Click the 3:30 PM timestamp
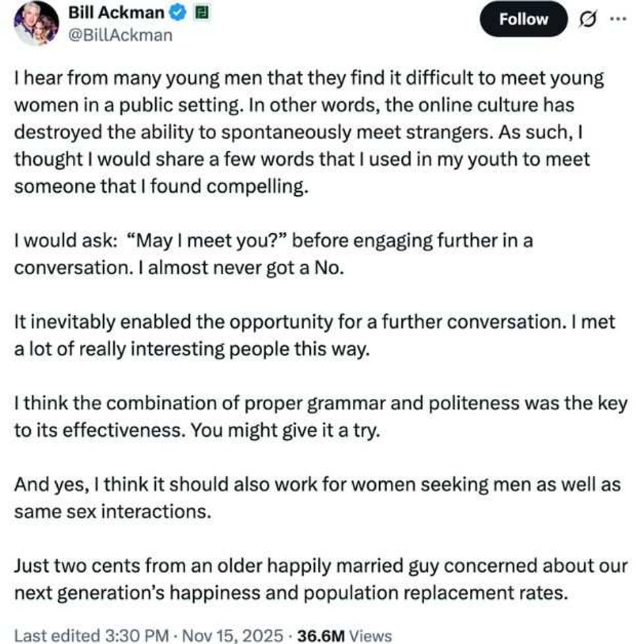 coord(133,635)
